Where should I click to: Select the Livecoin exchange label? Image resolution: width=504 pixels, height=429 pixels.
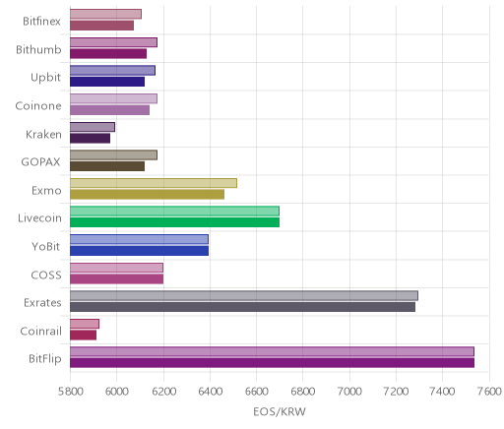39,218
